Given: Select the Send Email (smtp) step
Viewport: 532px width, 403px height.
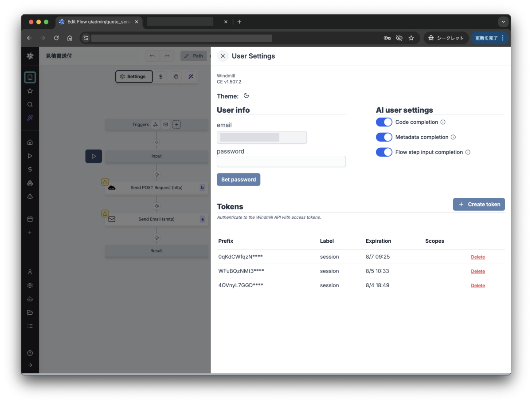Looking at the screenshot, I should 156,219.
